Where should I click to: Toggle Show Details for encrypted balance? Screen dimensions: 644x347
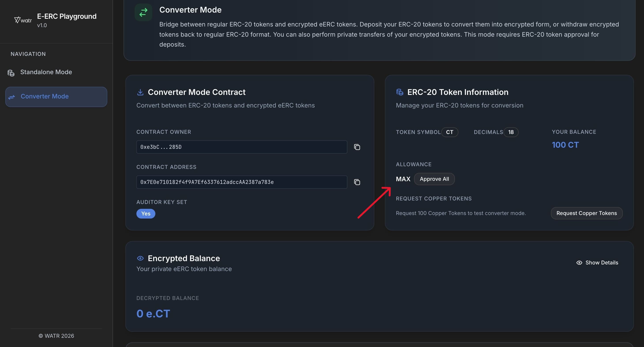[597, 262]
